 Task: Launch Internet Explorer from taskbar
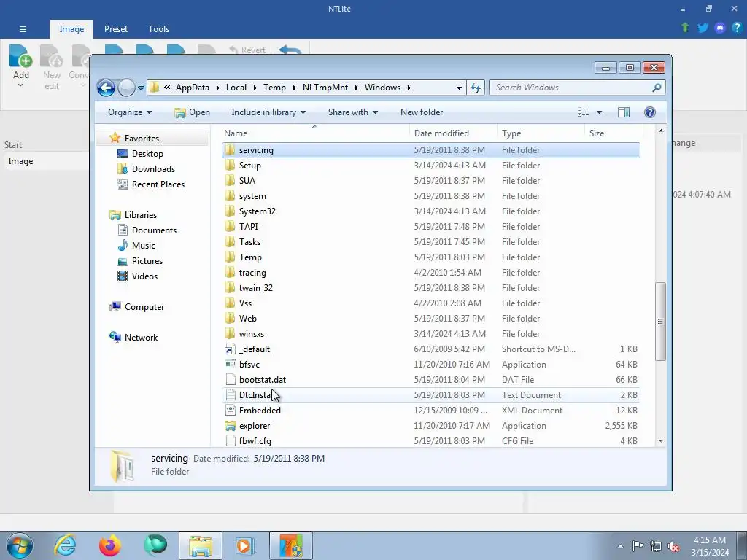pos(65,545)
